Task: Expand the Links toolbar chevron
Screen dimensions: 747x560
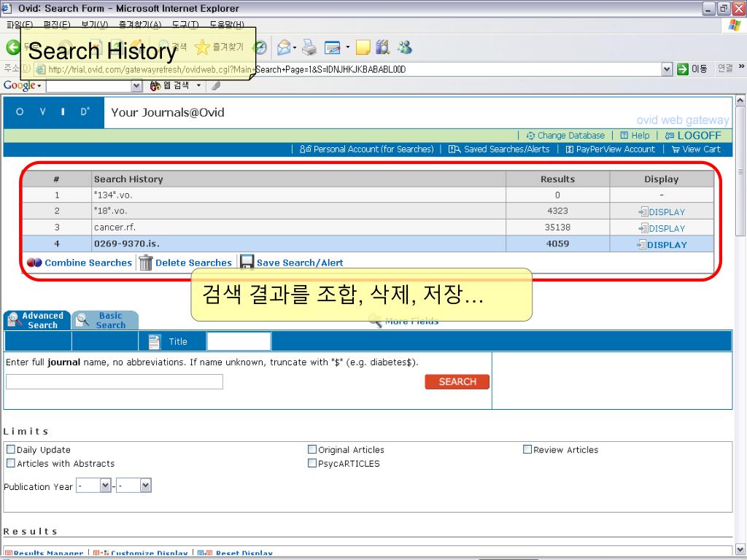Action: [741, 66]
